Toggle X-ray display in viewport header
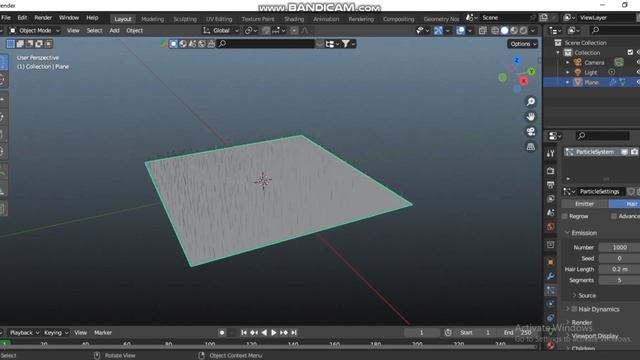Viewport: 640px width, 360px height. pos(482,31)
